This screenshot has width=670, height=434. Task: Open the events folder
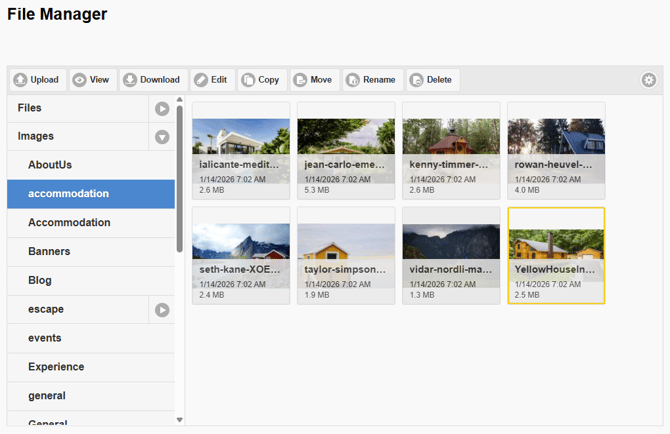(x=91, y=338)
